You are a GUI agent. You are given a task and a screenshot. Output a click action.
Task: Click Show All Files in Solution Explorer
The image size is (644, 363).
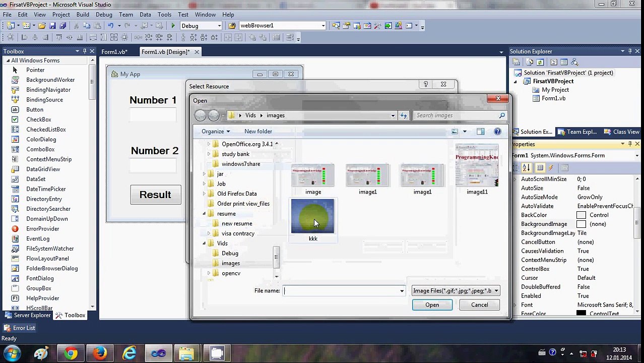[x=530, y=62]
